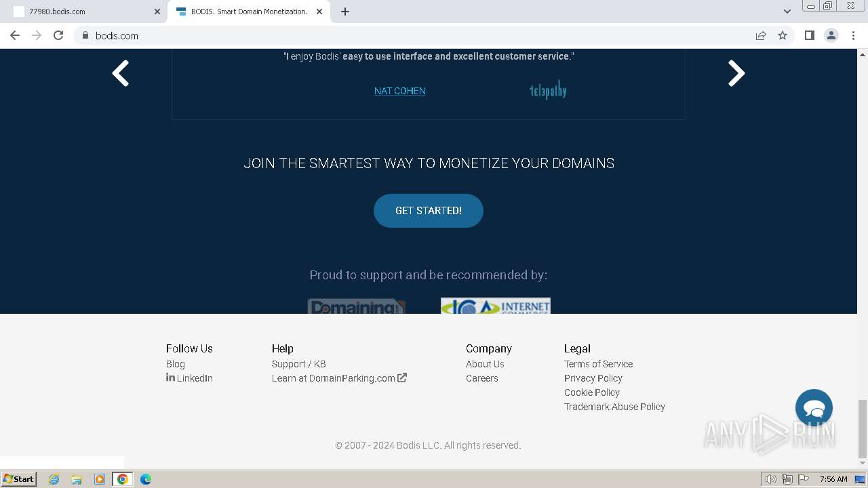Launch Internet Explorer from taskbar

pos(54,479)
